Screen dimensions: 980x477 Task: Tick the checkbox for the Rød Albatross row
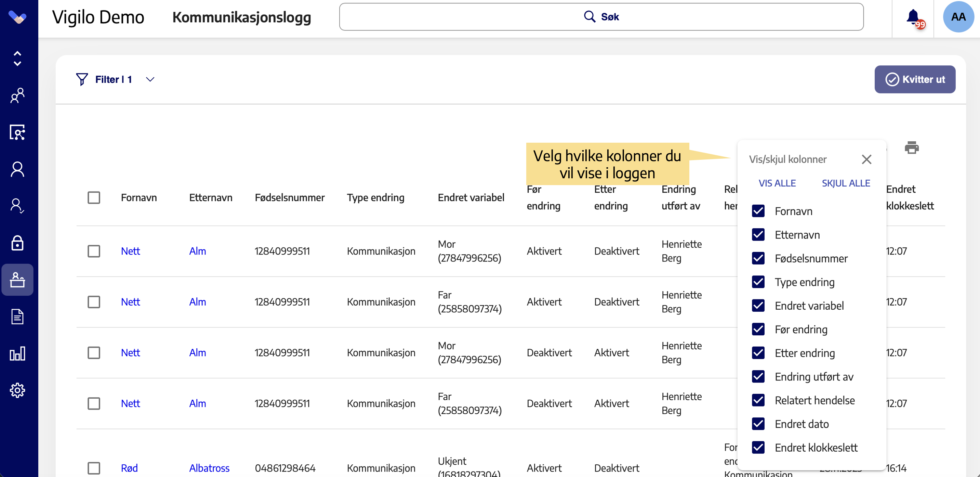tap(94, 468)
